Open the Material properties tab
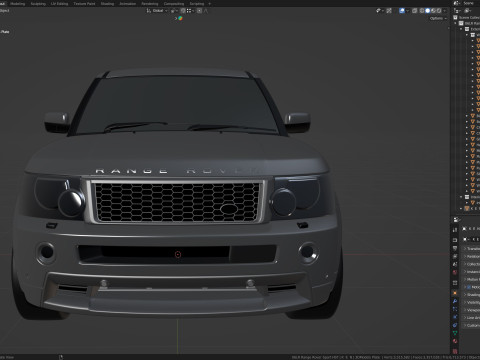The height and width of the screenshot is (360, 480). (455, 341)
